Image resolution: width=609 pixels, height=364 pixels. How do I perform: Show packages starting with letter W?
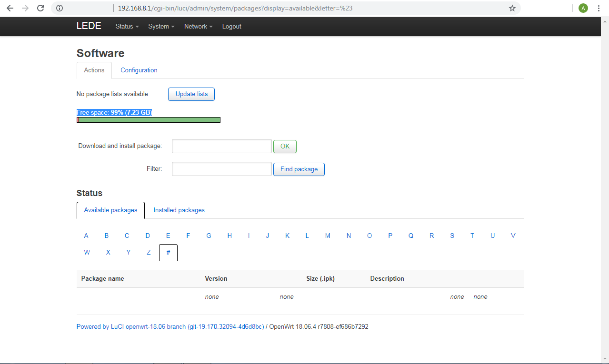point(87,253)
